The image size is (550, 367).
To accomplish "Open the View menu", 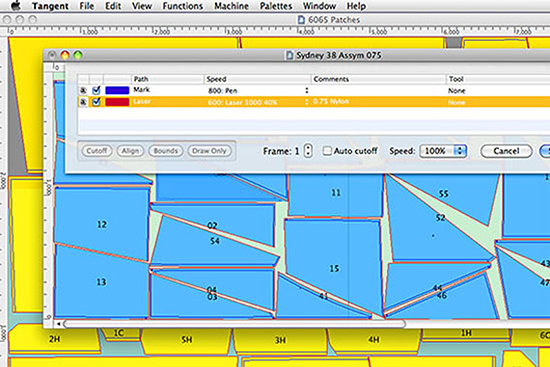I will tap(142, 6).
